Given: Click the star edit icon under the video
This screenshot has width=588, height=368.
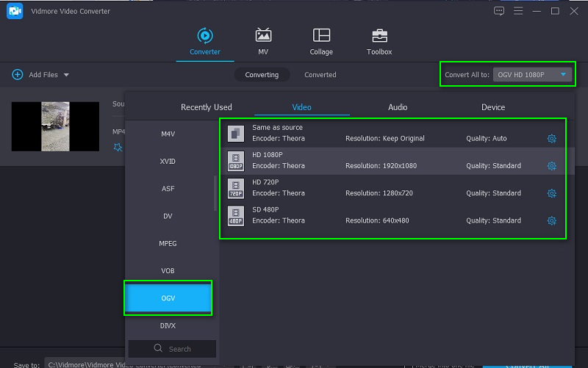Looking at the screenshot, I should click(118, 147).
